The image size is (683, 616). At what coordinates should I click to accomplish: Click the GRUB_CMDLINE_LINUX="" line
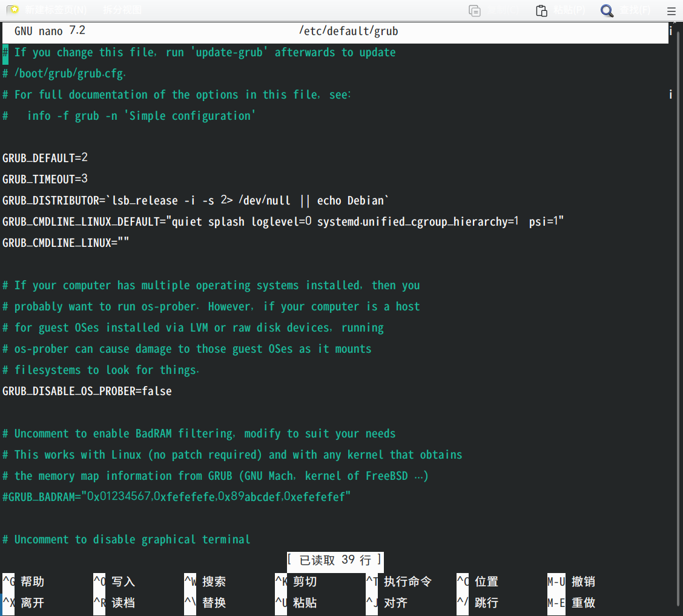(x=66, y=243)
